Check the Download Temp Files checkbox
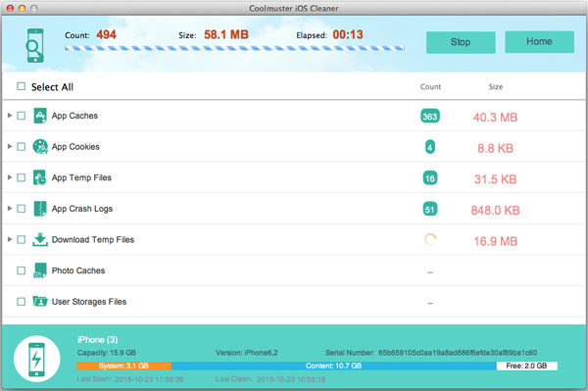The width and height of the screenshot is (588, 391). [x=22, y=239]
